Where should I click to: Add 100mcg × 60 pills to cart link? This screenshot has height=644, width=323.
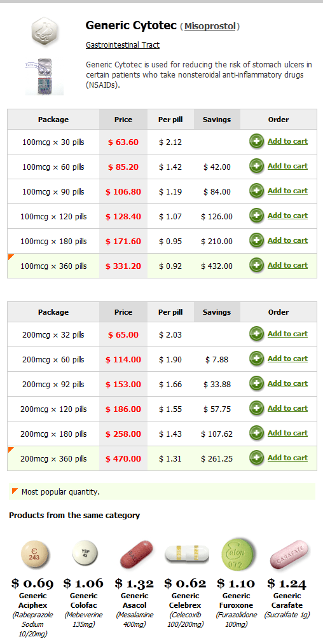click(x=287, y=166)
